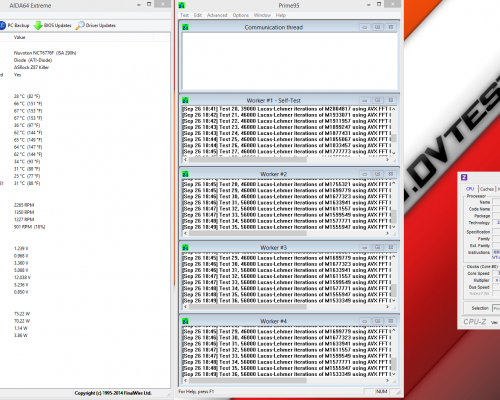Select the '28 °C (82 °F)' temperature row
Image resolution: width=500 pixels, height=400 pixels.
pos(27,96)
